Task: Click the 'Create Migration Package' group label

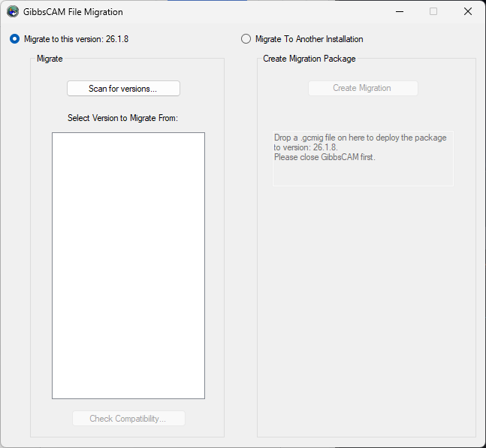Action: point(309,59)
